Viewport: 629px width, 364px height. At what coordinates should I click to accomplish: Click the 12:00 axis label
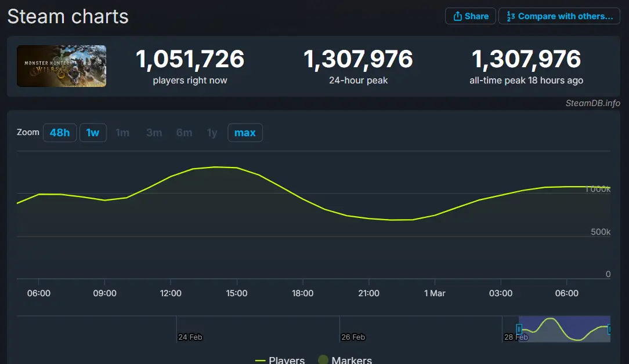point(171,293)
